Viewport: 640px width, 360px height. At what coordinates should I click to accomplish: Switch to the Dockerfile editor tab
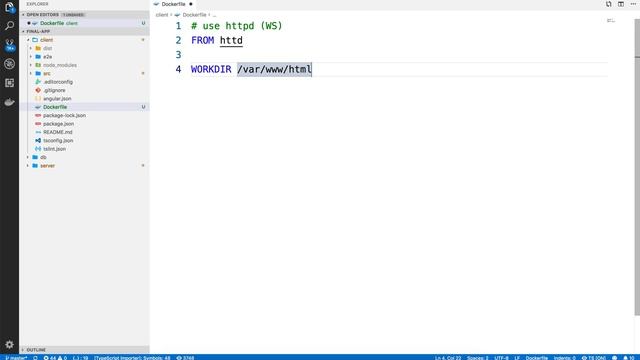pos(173,4)
